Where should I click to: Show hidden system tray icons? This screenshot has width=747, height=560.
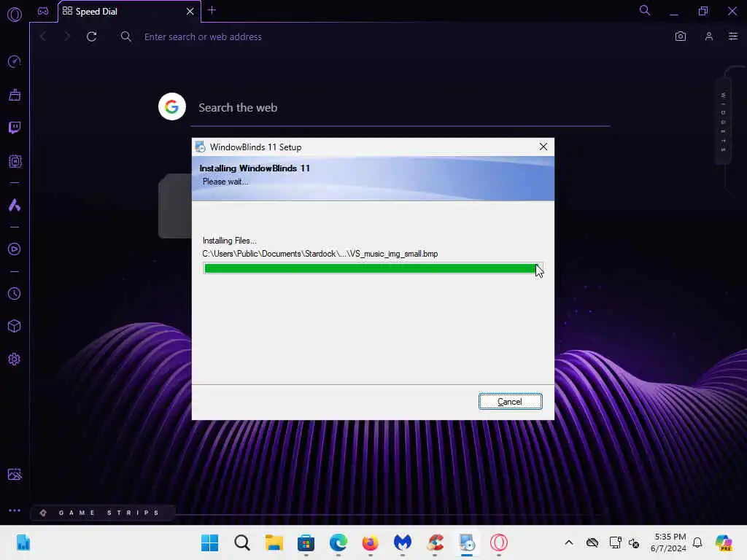[x=569, y=542]
